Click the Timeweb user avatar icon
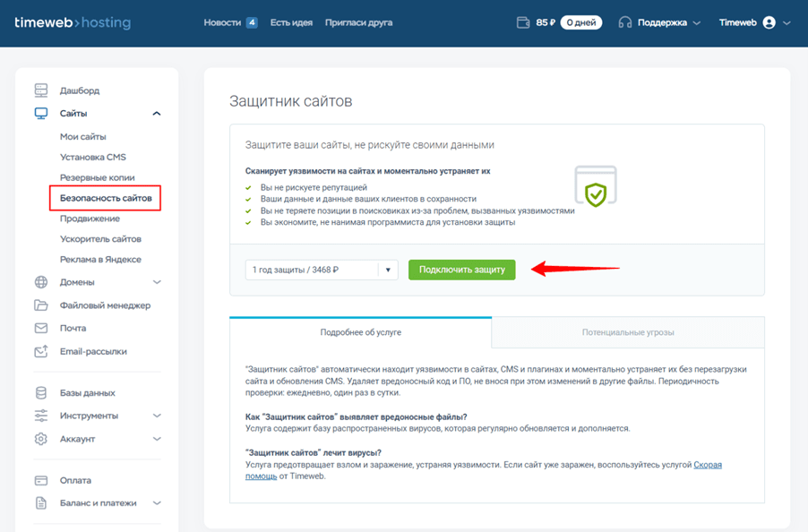 (769, 22)
